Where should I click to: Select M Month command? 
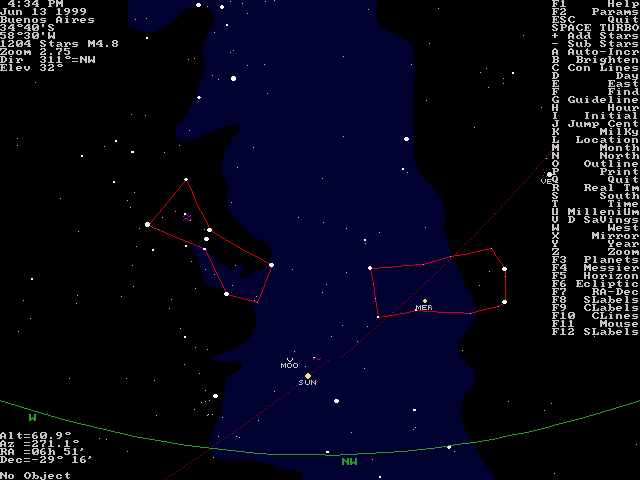point(596,148)
